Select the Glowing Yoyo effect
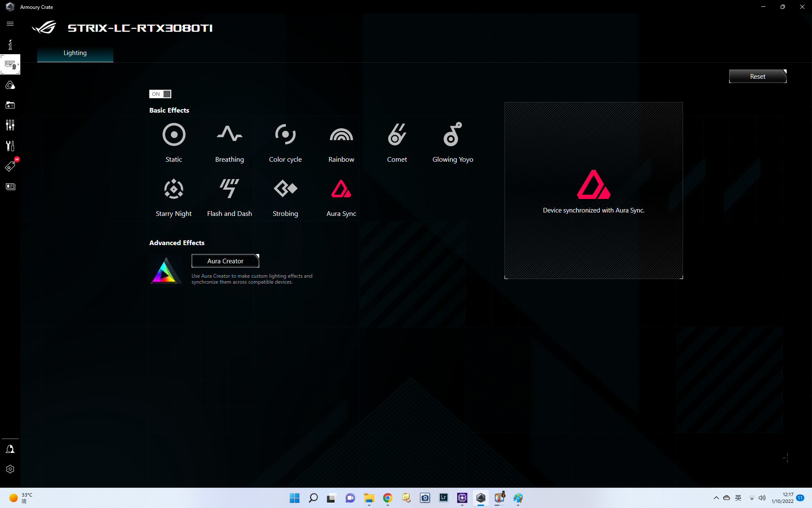This screenshot has height=508, width=812. (x=453, y=143)
